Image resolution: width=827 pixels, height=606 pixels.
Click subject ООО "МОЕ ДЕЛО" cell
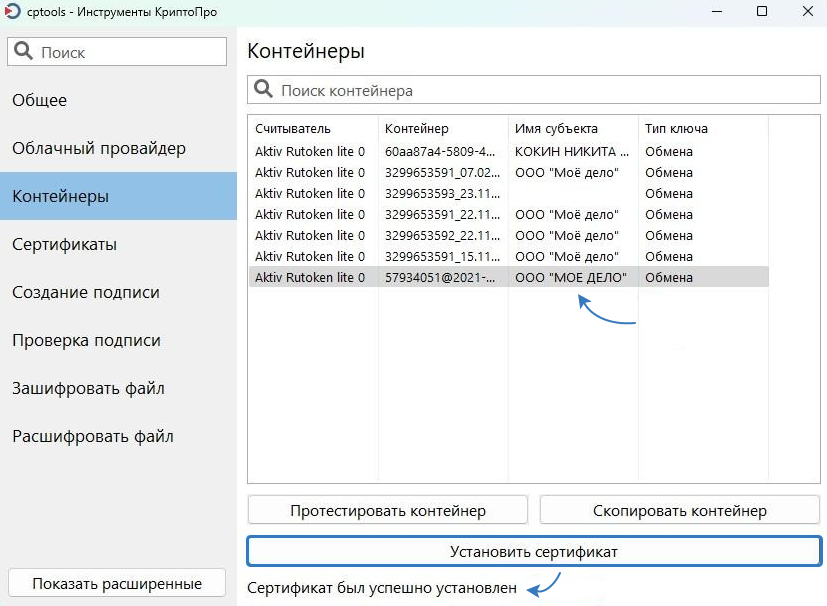coord(571,277)
